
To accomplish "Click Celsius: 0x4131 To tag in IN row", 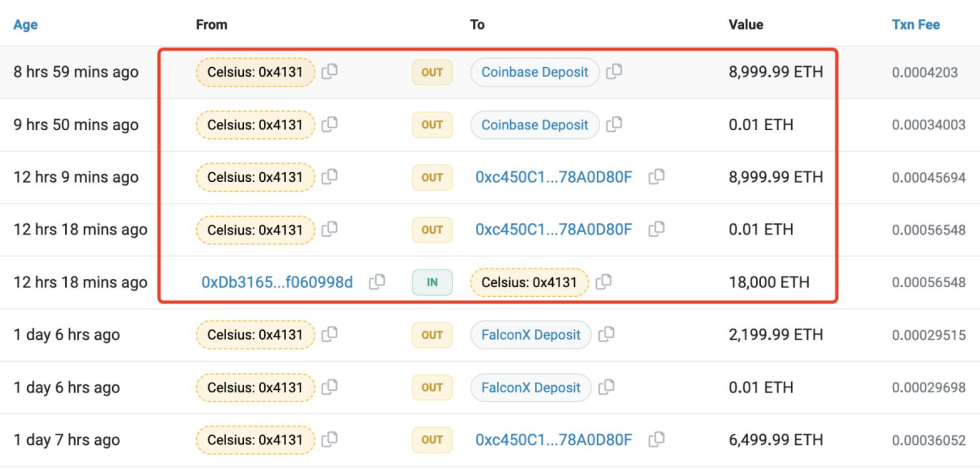I will pos(529,282).
